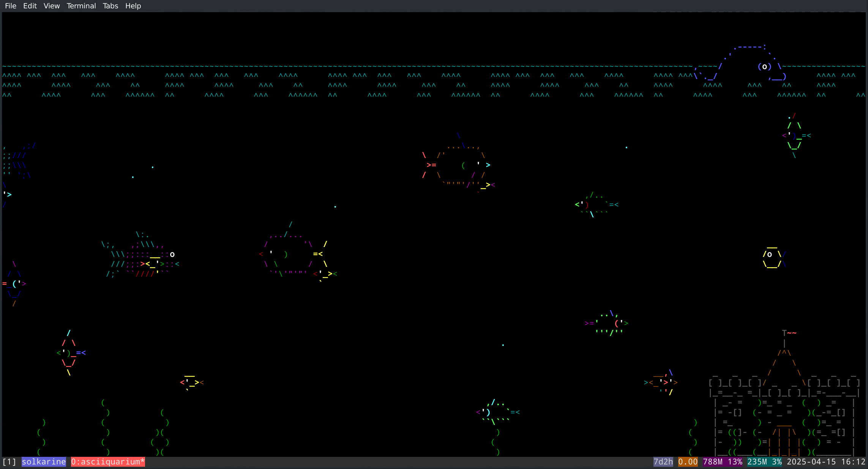Click the 235M 3% usage indicator
868x469 pixels.
764,462
